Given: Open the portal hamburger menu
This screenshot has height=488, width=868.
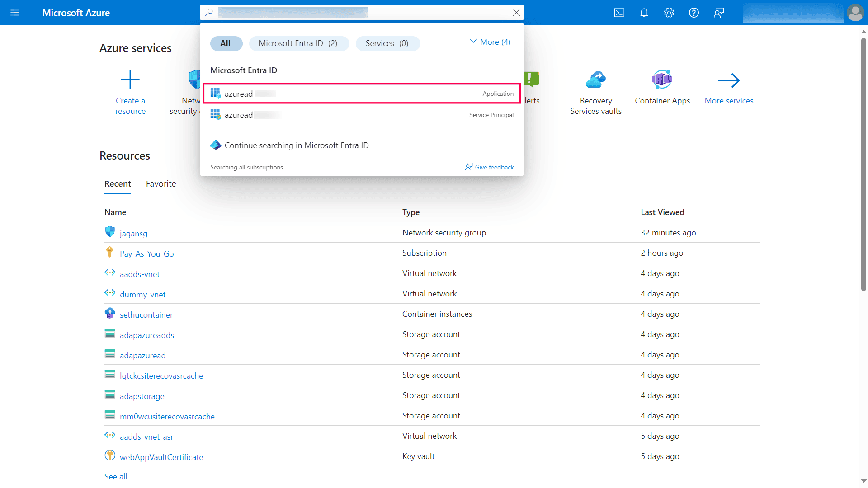Looking at the screenshot, I should point(15,13).
